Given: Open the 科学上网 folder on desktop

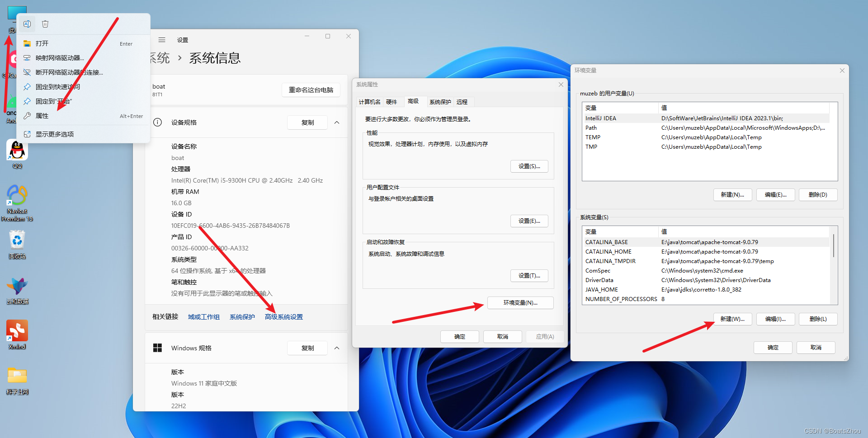Looking at the screenshot, I should [x=17, y=380].
